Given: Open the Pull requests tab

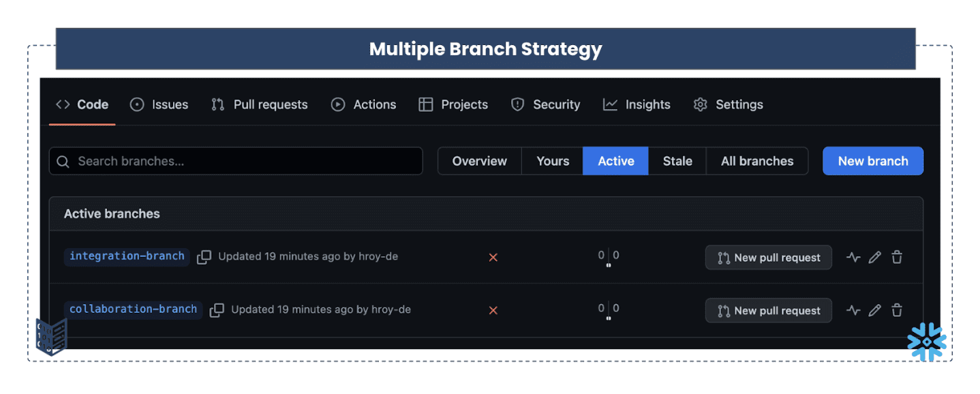Looking at the screenshot, I should pyautogui.click(x=260, y=105).
